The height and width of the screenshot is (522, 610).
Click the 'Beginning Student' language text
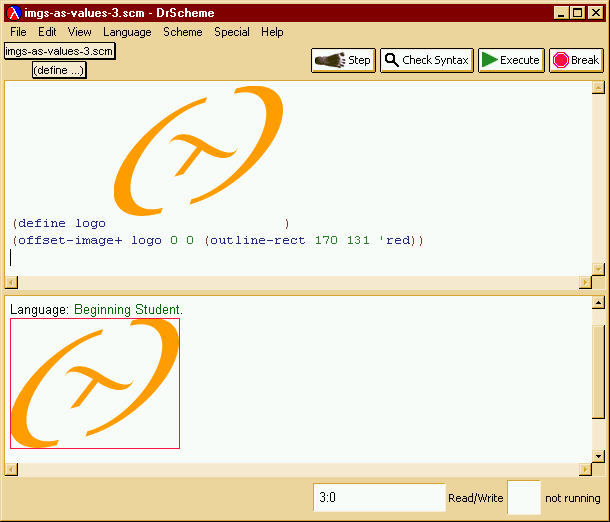(128, 310)
